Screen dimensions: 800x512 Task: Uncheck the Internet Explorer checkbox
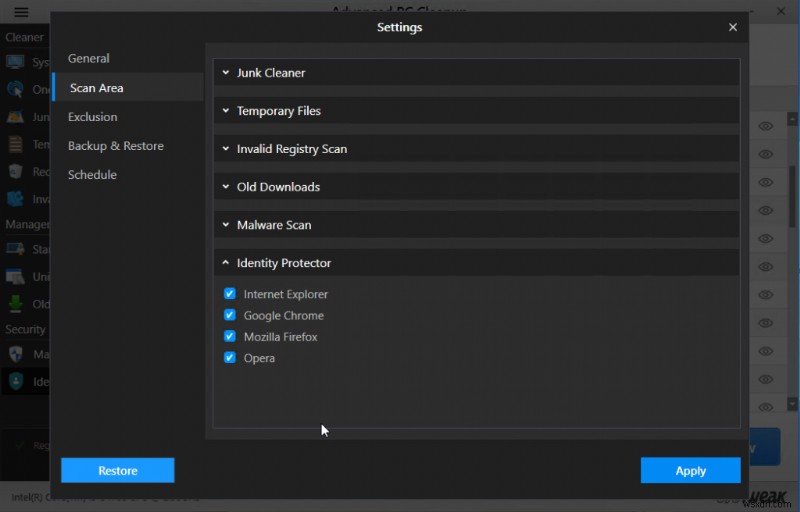(x=230, y=294)
